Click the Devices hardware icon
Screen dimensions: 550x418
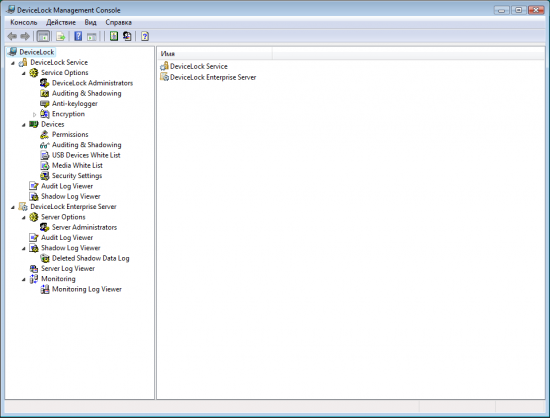34,124
